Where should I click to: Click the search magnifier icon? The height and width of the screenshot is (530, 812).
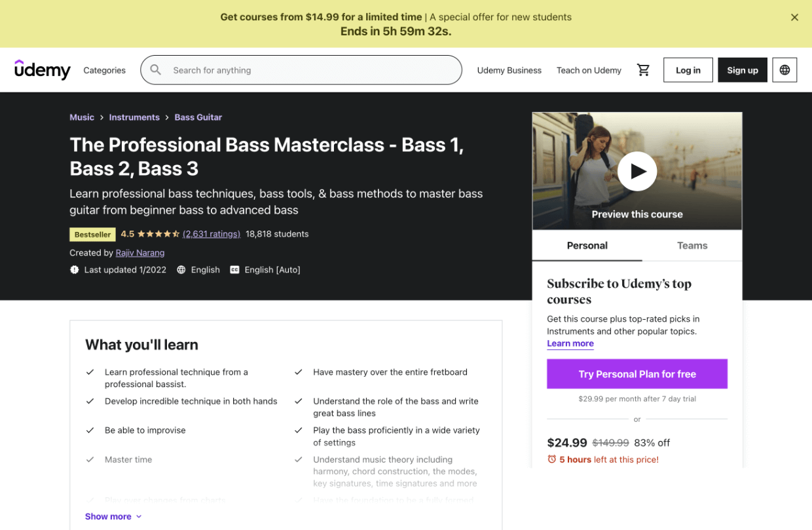click(155, 69)
